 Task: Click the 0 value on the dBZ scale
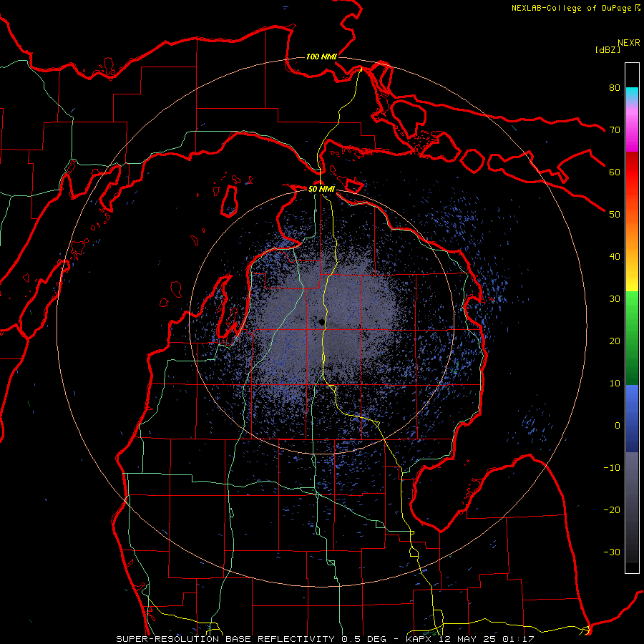click(x=618, y=426)
